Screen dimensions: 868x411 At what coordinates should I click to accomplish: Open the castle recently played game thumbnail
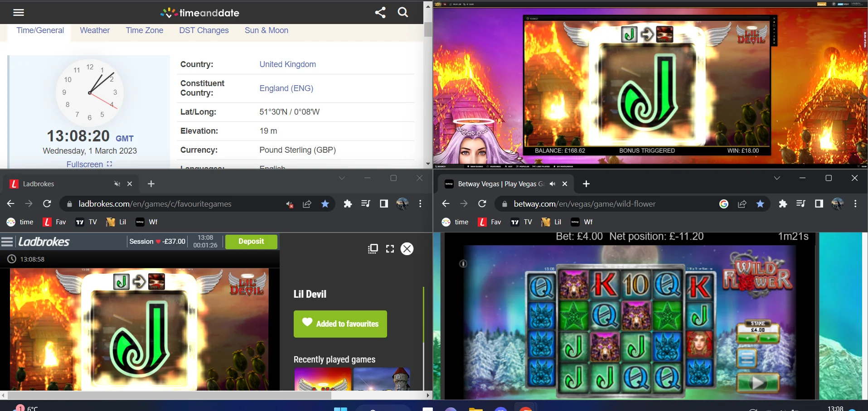pos(382,379)
